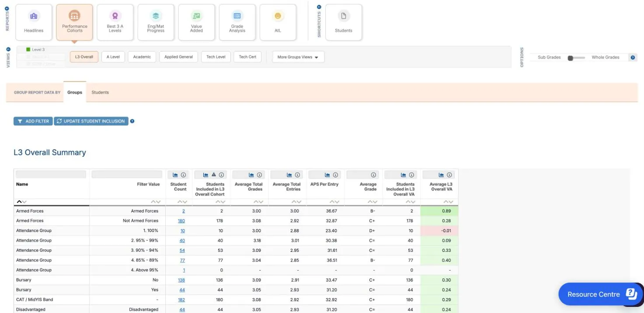Open student count link 10 for Attendance 100%
The height and width of the screenshot is (313, 644).
pyautogui.click(x=183, y=230)
